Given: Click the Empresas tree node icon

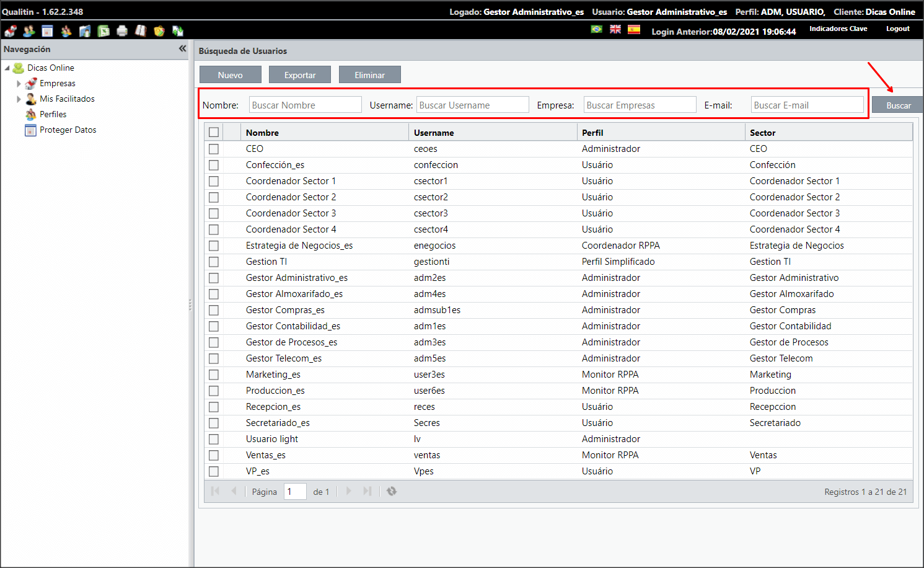Looking at the screenshot, I should [31, 83].
